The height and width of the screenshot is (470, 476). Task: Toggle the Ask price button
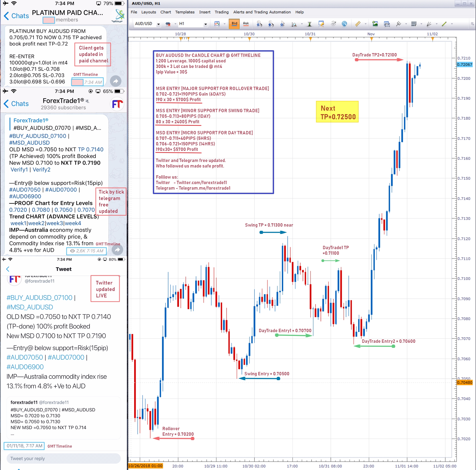click(x=246, y=24)
